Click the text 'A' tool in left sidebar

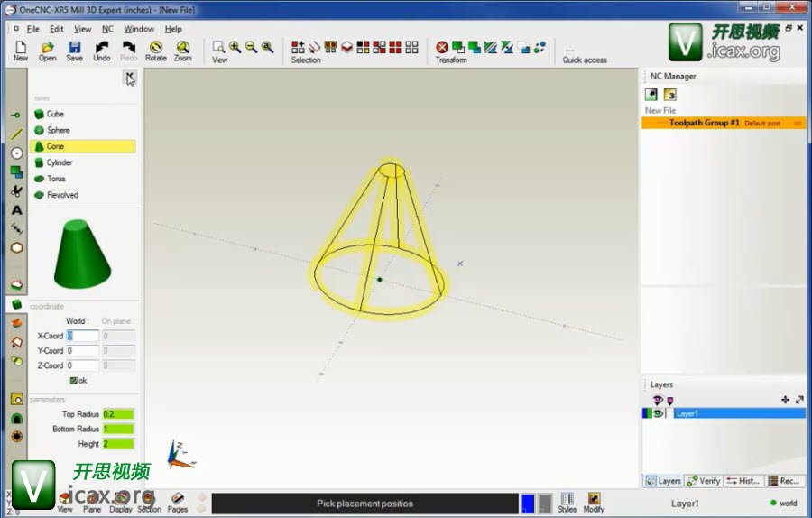point(16,209)
